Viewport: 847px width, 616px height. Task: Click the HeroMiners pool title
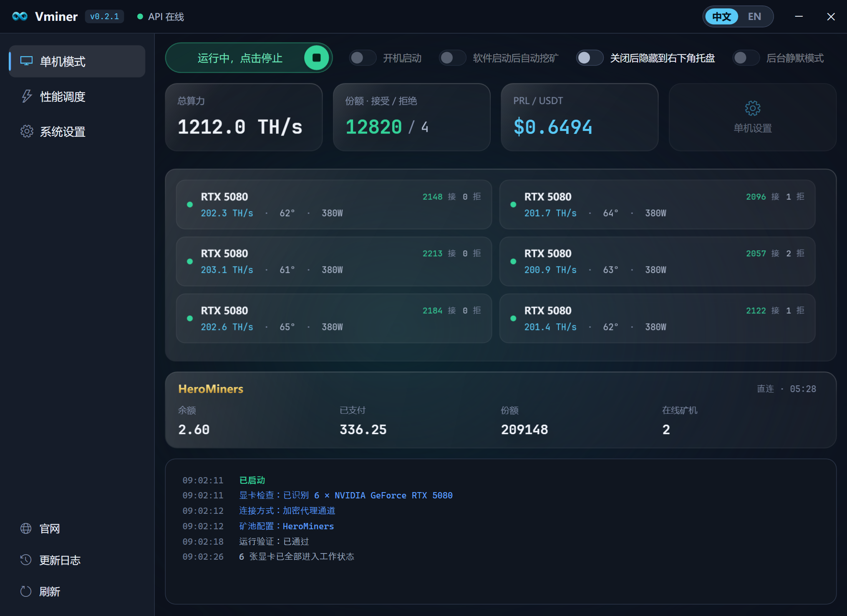211,389
